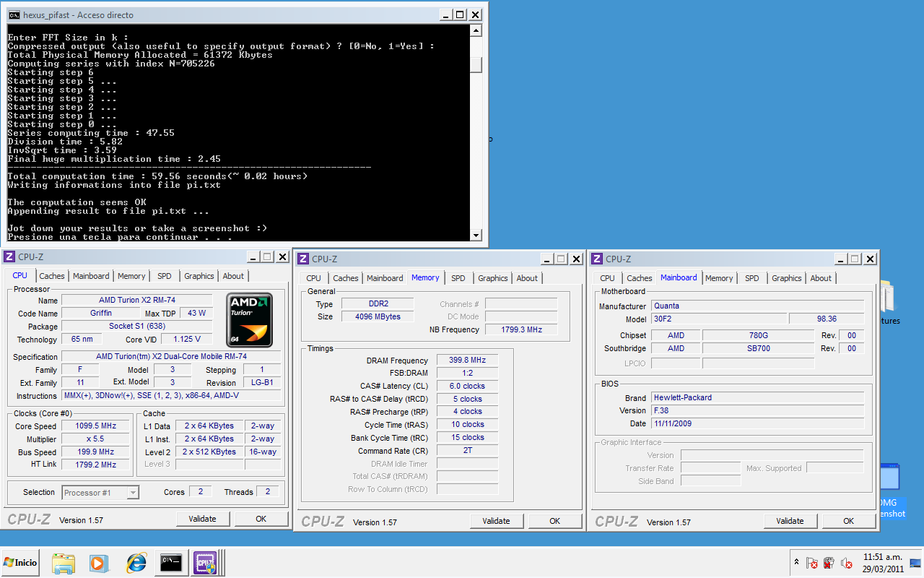Image resolution: width=924 pixels, height=578 pixels.
Task: Switch to the command prompt taskbar button
Action: click(x=171, y=563)
